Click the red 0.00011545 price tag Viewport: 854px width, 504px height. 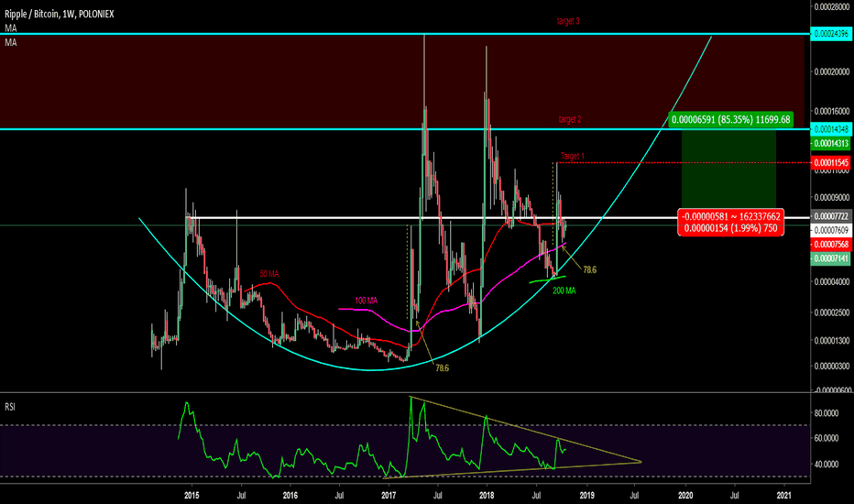[830, 163]
